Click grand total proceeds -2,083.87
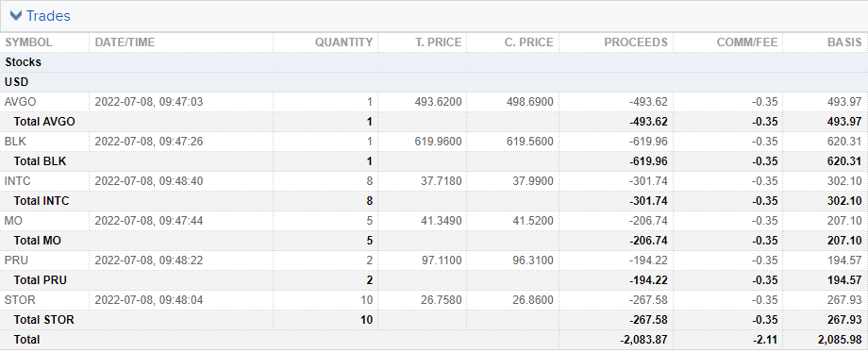 [643, 340]
